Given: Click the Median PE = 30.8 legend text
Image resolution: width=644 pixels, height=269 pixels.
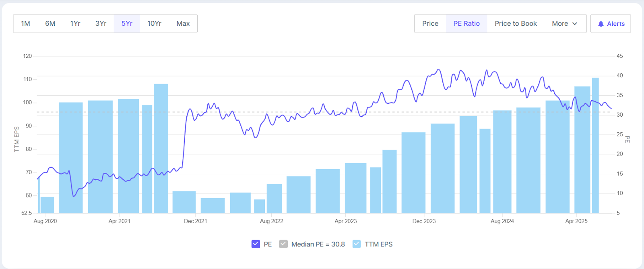Looking at the screenshot, I should click(x=318, y=244).
